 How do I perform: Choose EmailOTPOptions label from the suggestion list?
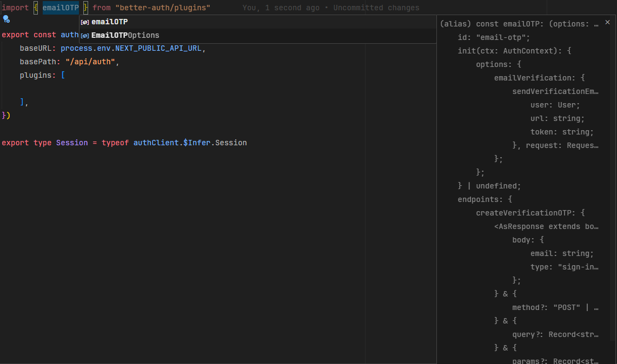(x=125, y=35)
